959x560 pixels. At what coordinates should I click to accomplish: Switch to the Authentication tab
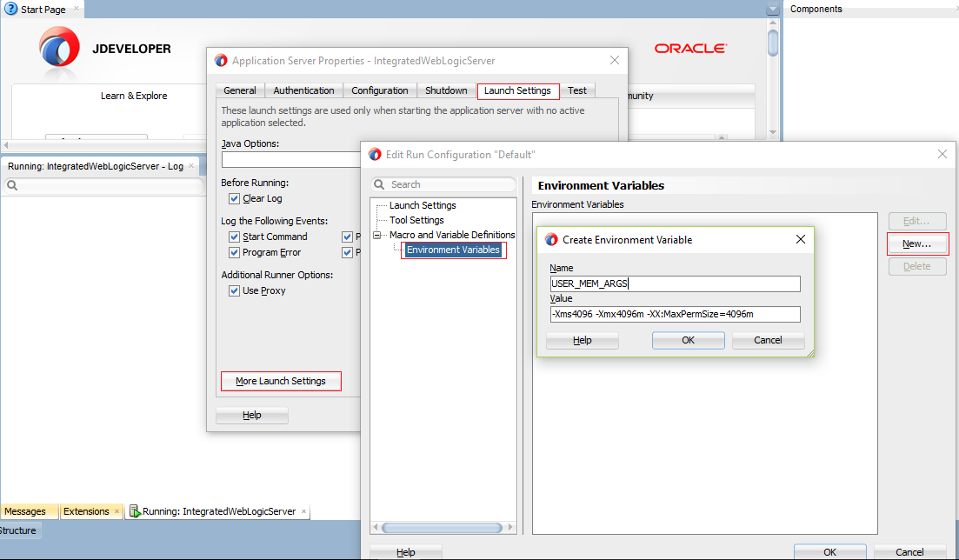tap(304, 90)
